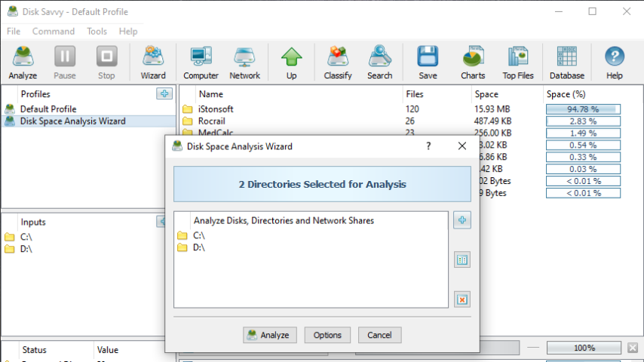644x362 pixels.
Task: Remove selected directory with red X icon
Action: pos(462,299)
